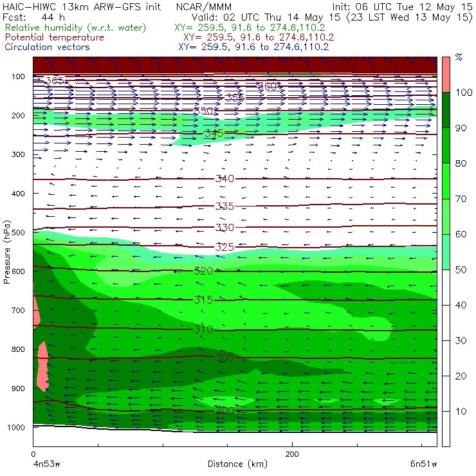Click the '6n51w' end location label
Viewport: 476px width, 476px height.
point(423,464)
